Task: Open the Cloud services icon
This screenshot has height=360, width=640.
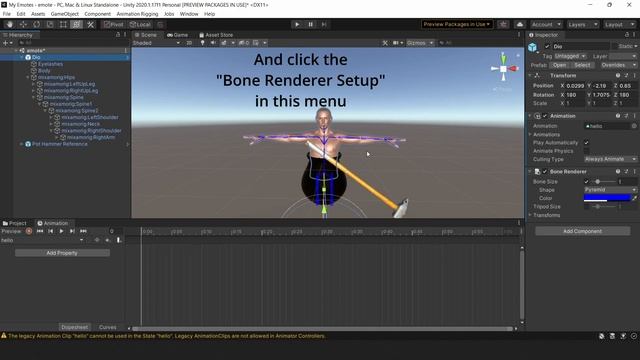Action: pyautogui.click(x=520, y=24)
